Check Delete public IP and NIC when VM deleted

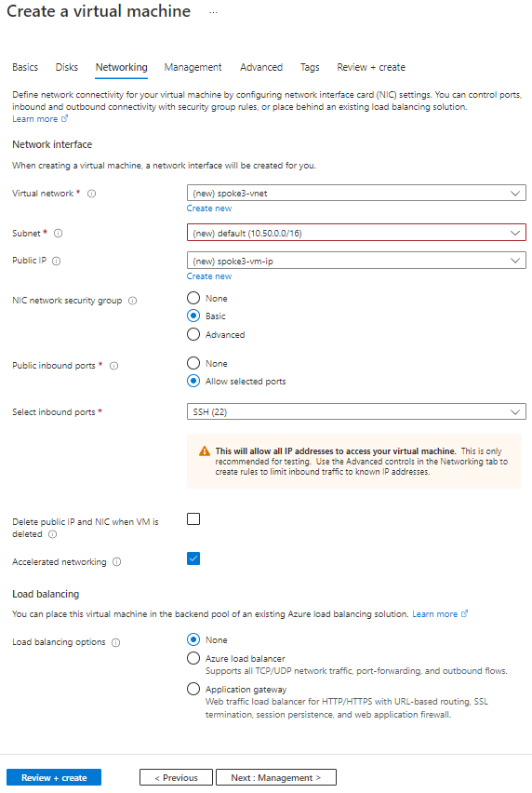coord(193,518)
